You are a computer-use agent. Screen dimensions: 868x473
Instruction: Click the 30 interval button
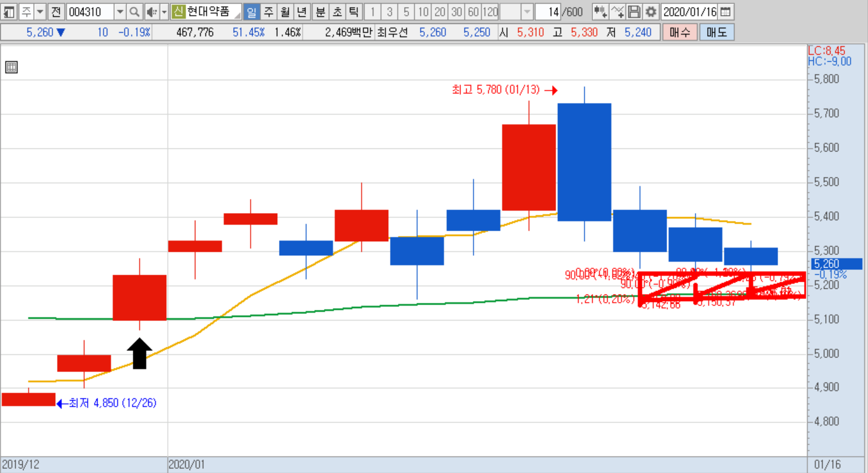456,11
